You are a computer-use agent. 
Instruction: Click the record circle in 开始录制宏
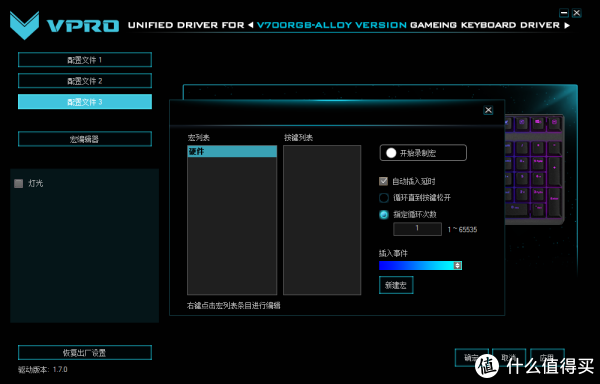click(x=391, y=153)
